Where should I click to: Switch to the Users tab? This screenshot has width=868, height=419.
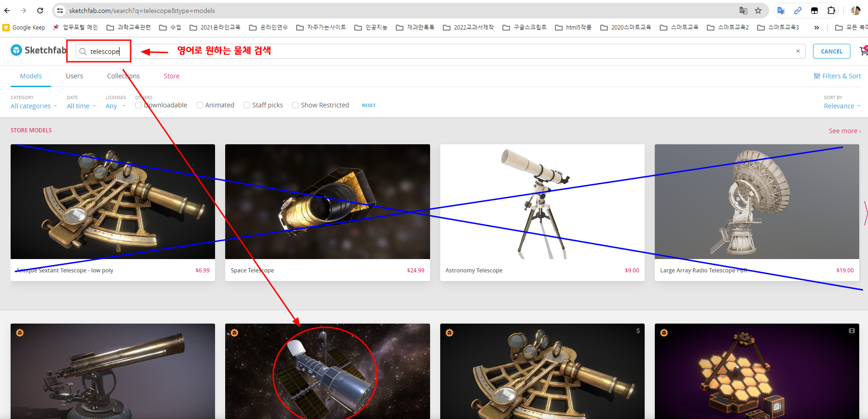click(74, 76)
